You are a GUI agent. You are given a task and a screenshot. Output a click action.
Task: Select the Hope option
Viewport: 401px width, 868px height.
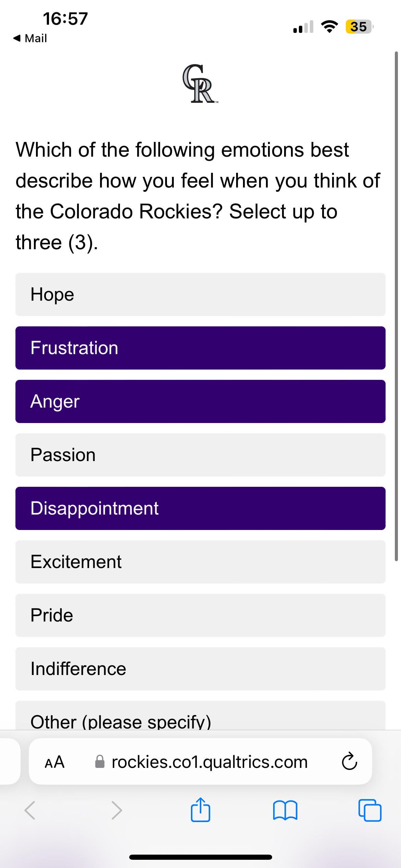[x=200, y=294]
